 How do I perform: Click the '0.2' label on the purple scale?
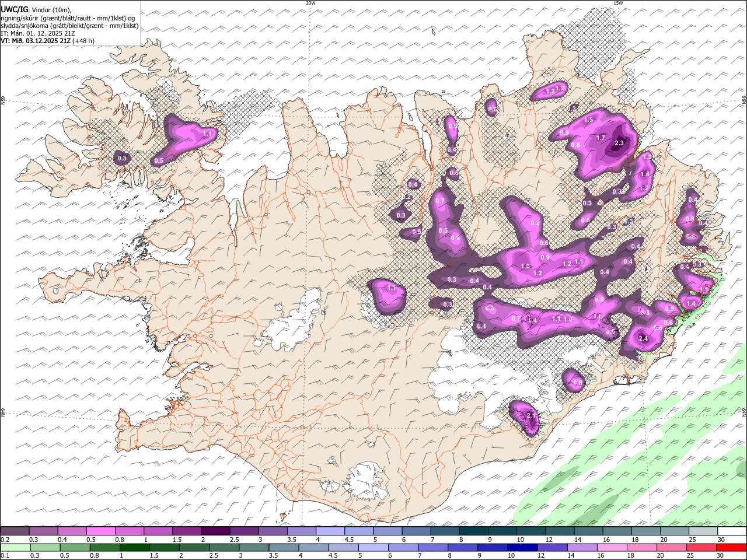coord(5,539)
